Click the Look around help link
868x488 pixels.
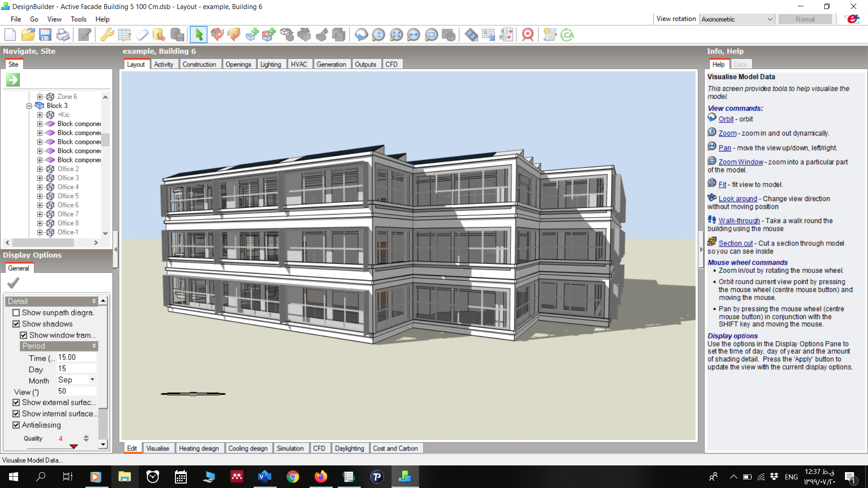pyautogui.click(x=738, y=198)
